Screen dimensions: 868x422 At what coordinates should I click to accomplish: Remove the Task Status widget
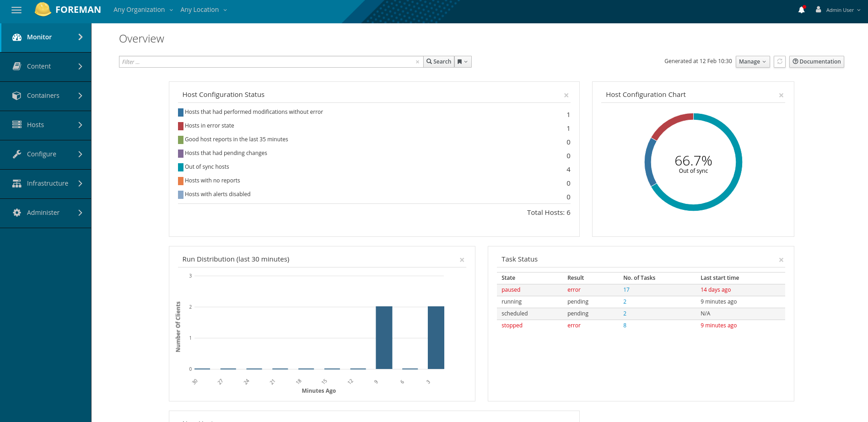pyautogui.click(x=781, y=260)
